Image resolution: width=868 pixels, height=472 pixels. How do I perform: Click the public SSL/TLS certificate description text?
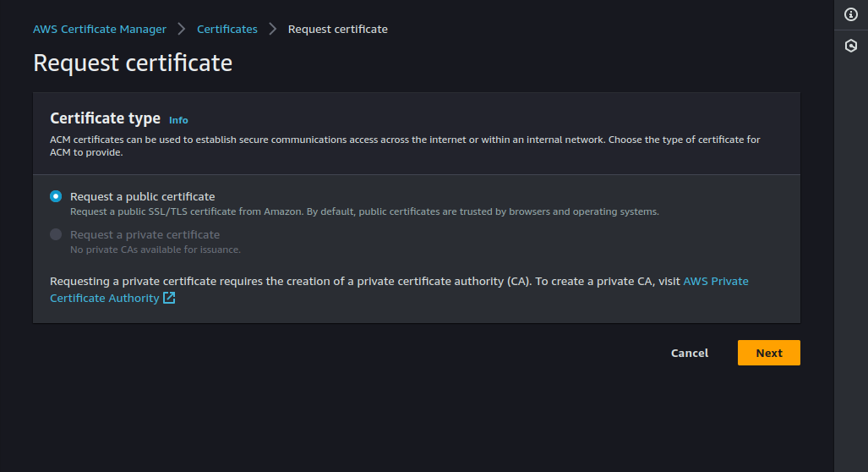363,211
